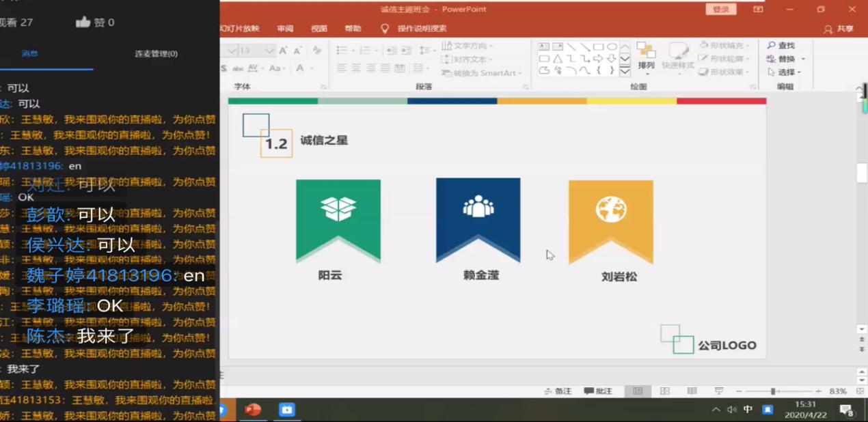Expand the shapes gallery more arrow
Image resolution: width=868 pixels, height=422 pixels.
(625, 70)
